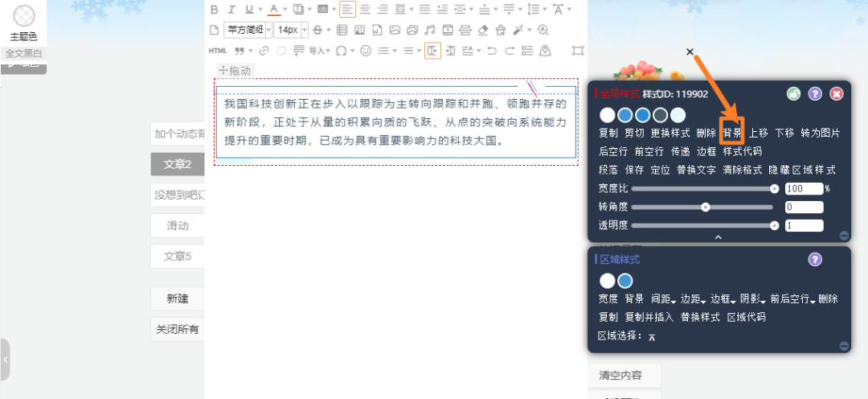Open the 导入 import dropdown

(319, 51)
